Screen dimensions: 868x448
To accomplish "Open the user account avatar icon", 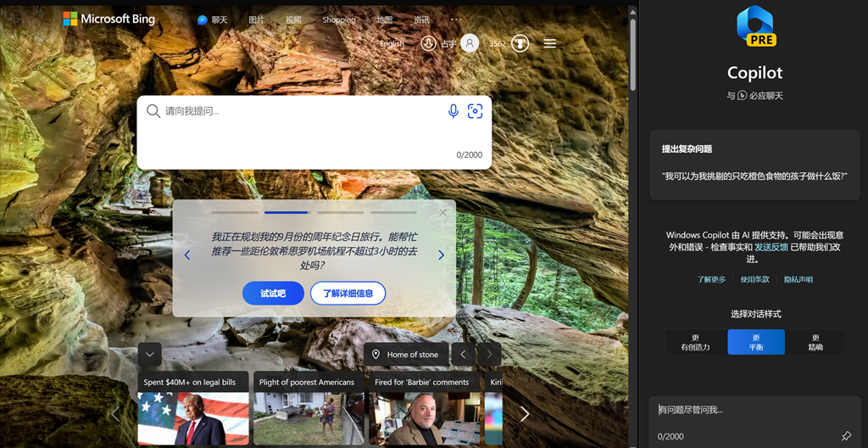I will coord(470,43).
